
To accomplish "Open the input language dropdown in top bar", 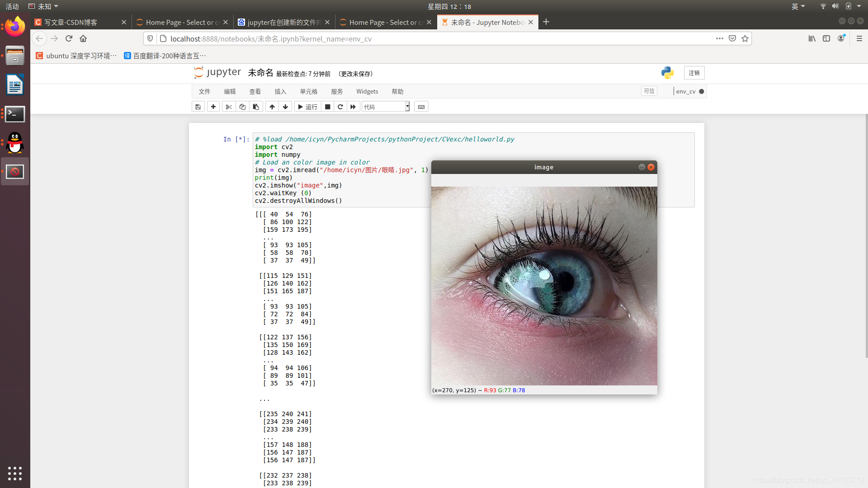I will [798, 6].
